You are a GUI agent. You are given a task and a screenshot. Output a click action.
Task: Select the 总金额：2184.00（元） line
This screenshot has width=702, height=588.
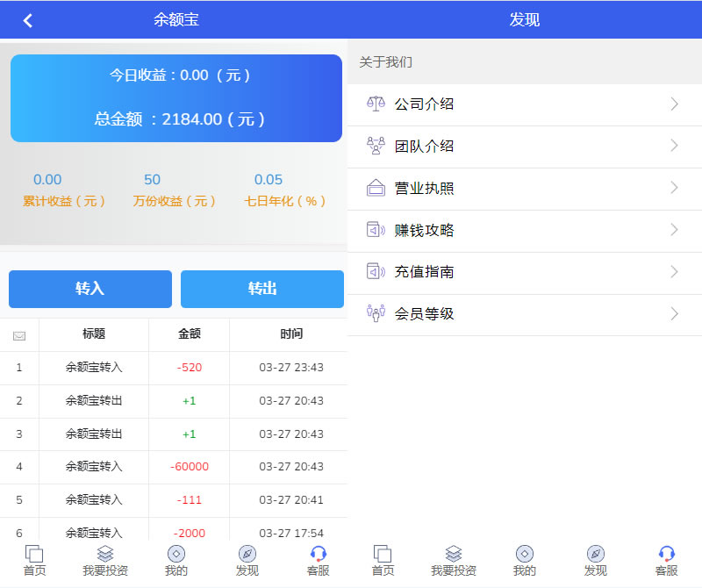point(180,119)
